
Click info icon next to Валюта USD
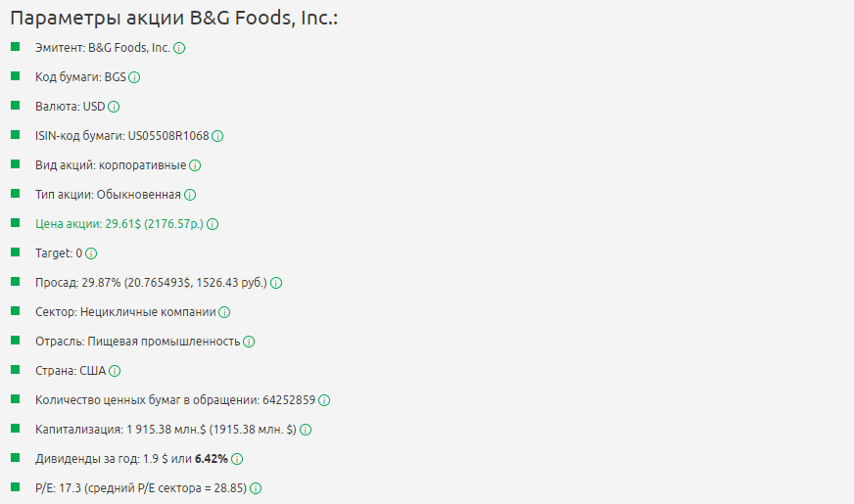[114, 107]
